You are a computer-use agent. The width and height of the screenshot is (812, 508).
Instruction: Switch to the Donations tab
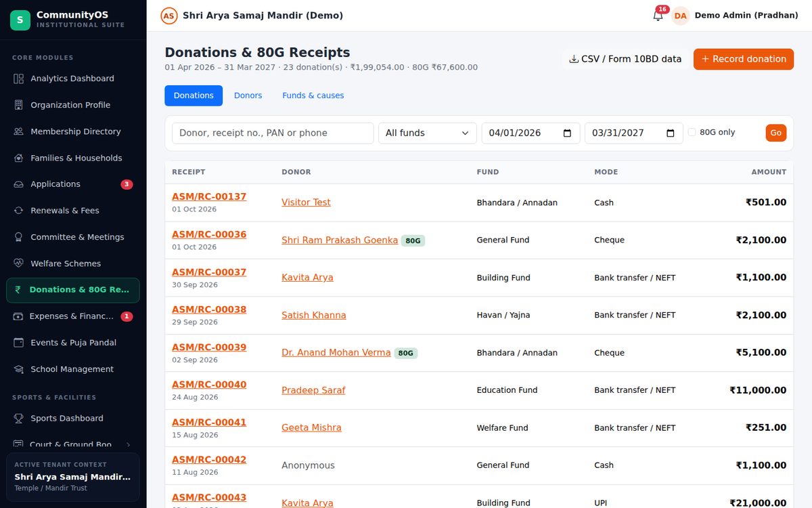(x=194, y=96)
